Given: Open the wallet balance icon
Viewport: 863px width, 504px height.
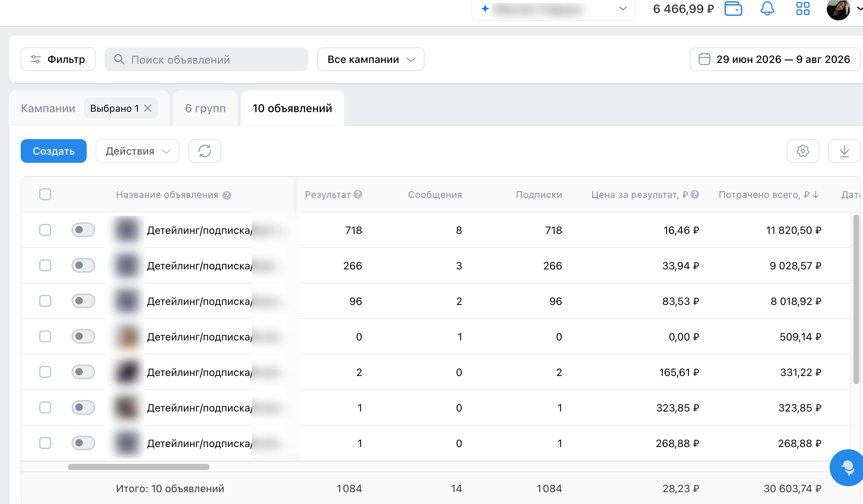Looking at the screenshot, I should [733, 9].
